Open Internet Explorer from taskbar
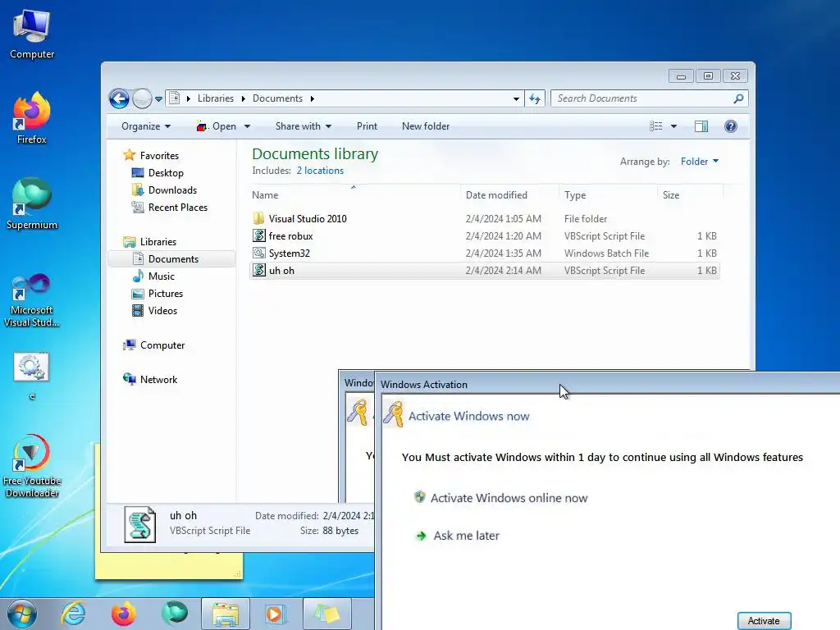This screenshot has height=630, width=840. 73,614
